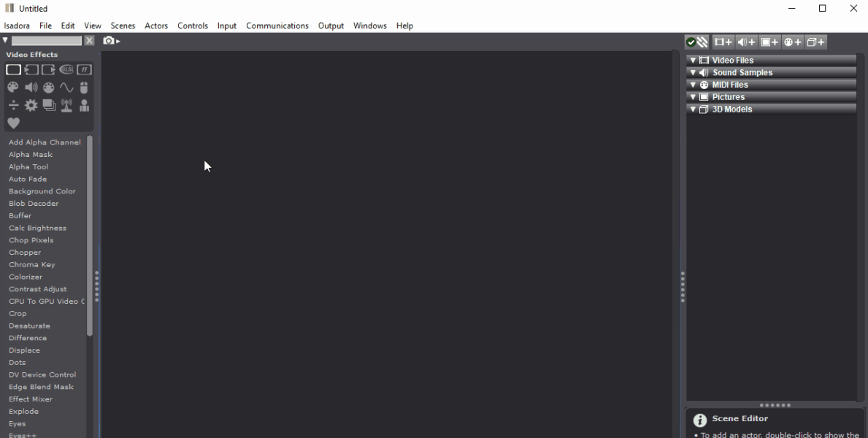Viewport: 868px width, 438px height.
Task: Select the Effect Mixer actor
Action: (x=31, y=399)
